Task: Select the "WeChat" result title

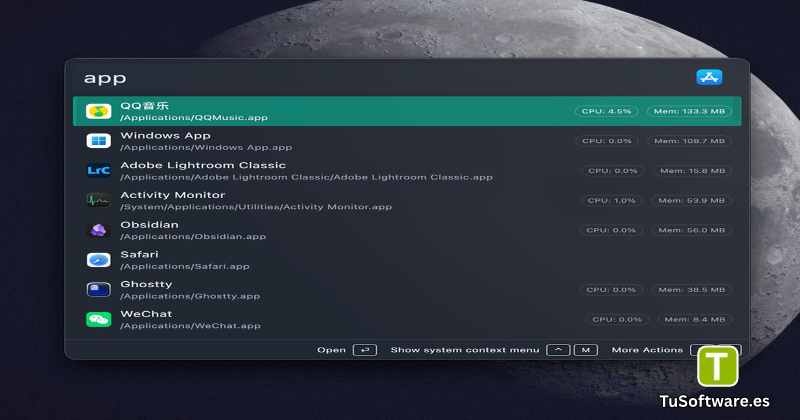Action: click(146, 314)
